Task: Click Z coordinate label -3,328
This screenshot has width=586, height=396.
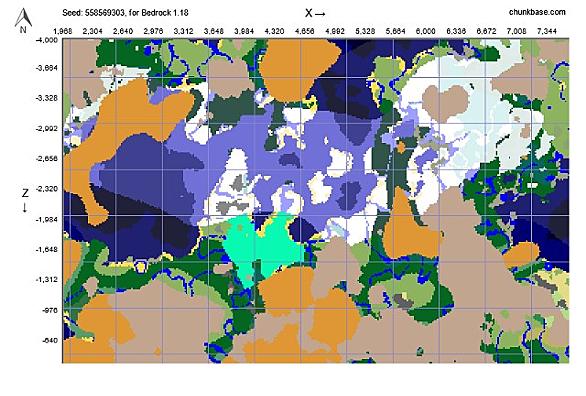Action: (x=47, y=98)
